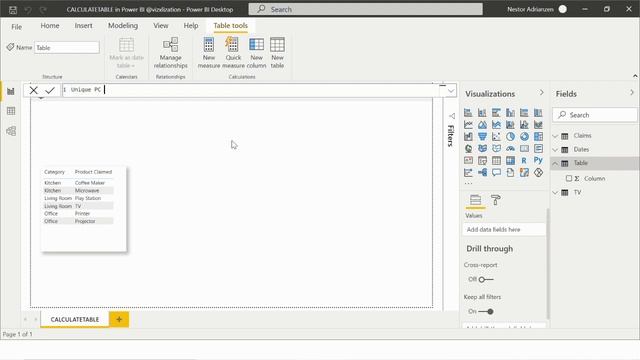Select the Decomposition tree visual

tap(482, 173)
